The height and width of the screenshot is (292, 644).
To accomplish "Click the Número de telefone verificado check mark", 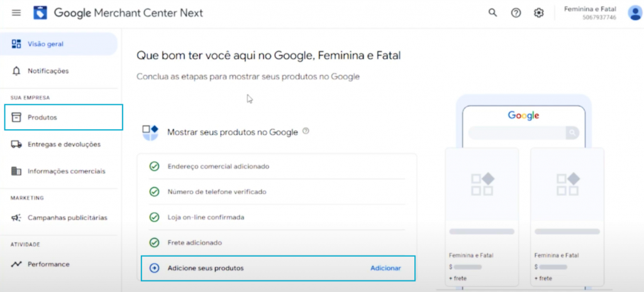I will [x=154, y=192].
